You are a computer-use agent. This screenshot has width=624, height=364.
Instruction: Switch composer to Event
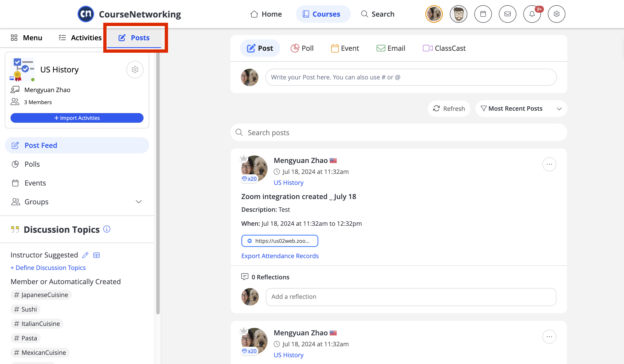coord(345,48)
